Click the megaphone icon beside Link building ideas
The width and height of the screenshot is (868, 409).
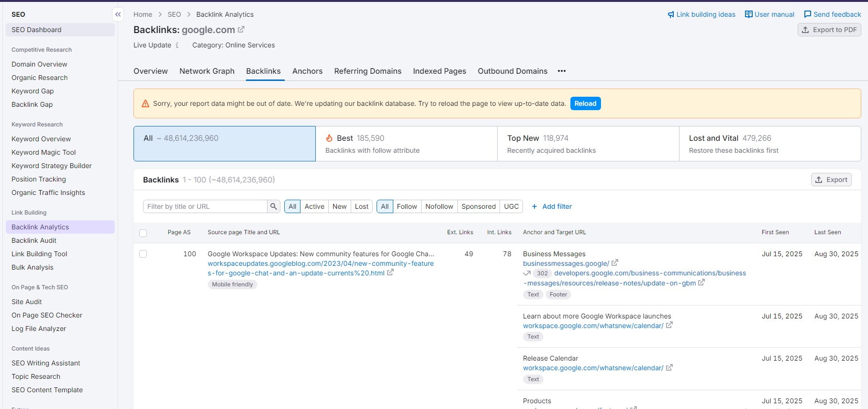pos(671,14)
